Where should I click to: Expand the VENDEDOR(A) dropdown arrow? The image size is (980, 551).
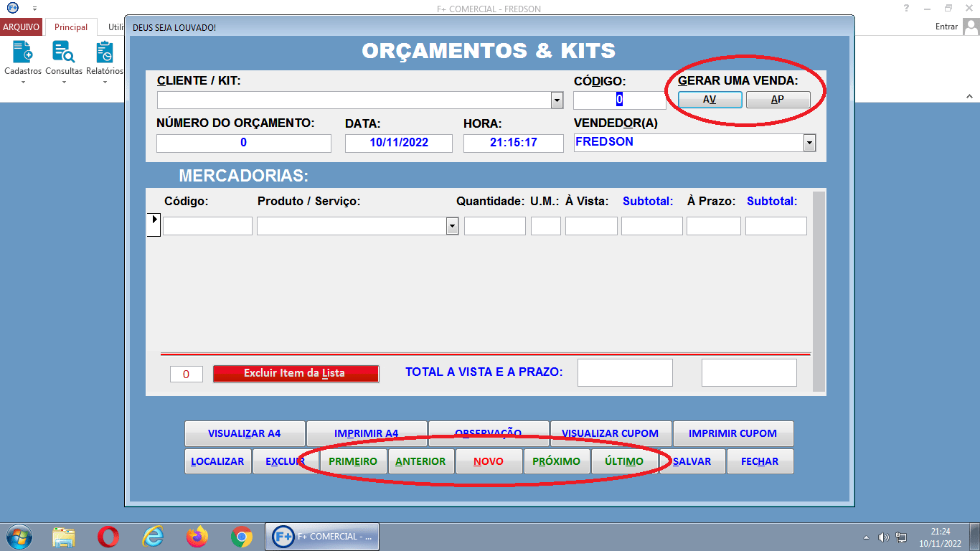[809, 143]
